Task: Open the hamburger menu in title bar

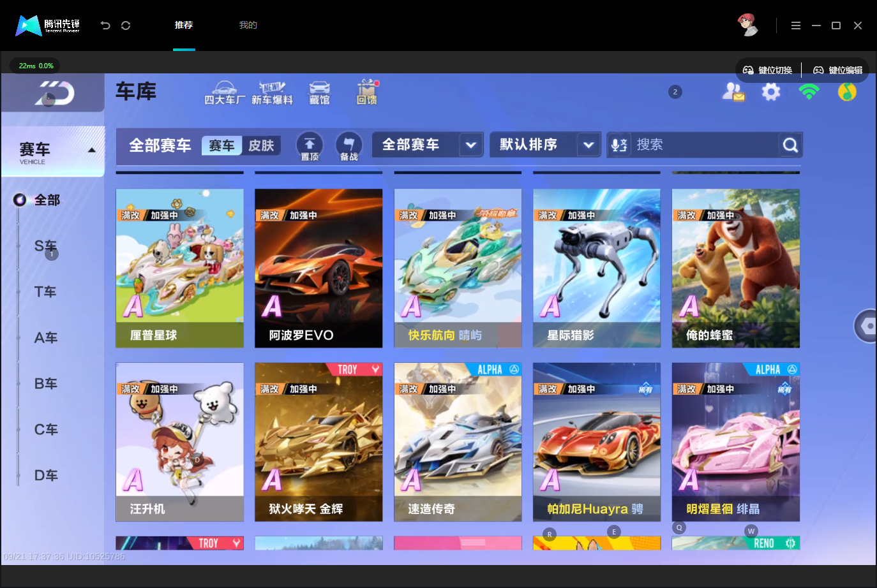Action: 795,26
